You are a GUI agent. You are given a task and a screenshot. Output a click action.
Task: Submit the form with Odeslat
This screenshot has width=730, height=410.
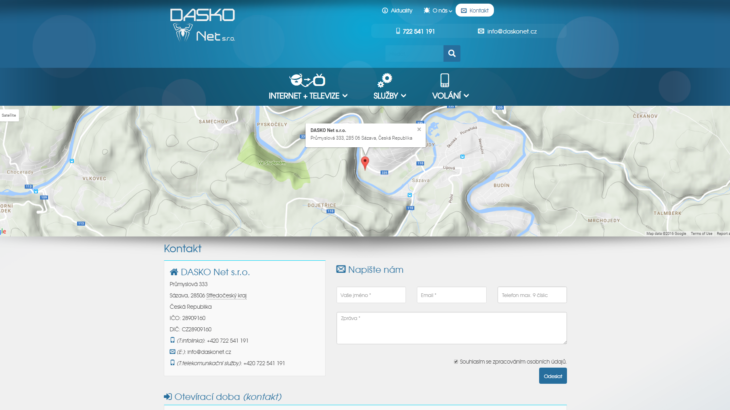click(x=553, y=376)
